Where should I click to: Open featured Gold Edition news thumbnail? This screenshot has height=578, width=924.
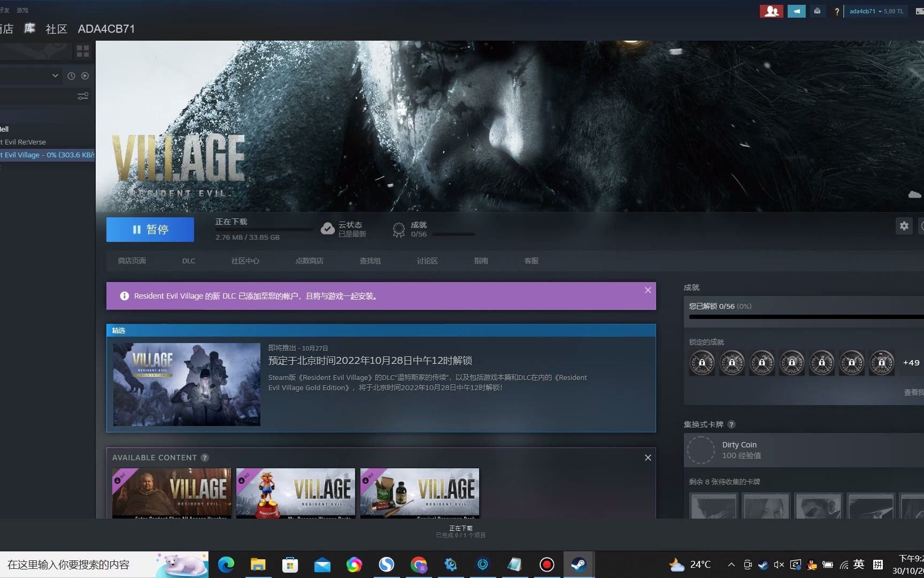click(187, 384)
